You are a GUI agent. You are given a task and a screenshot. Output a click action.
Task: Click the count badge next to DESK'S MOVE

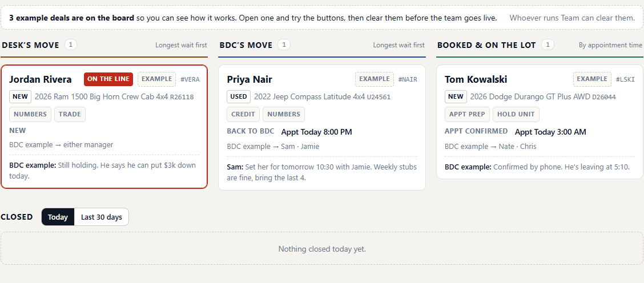[71, 45]
